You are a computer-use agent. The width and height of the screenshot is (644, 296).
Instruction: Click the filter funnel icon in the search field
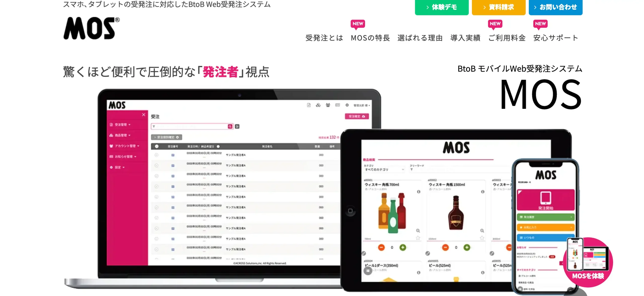[154, 127]
